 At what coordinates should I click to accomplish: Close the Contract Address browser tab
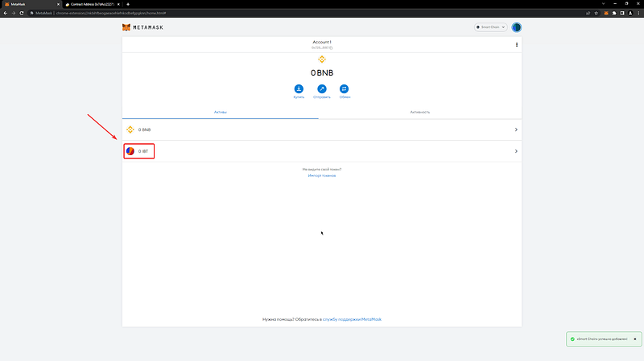pyautogui.click(x=118, y=4)
